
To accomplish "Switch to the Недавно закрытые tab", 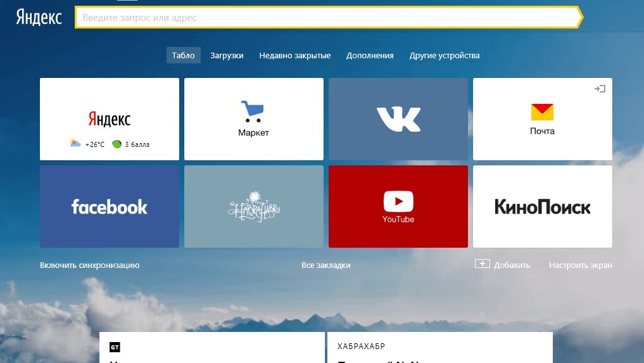I will point(295,56).
